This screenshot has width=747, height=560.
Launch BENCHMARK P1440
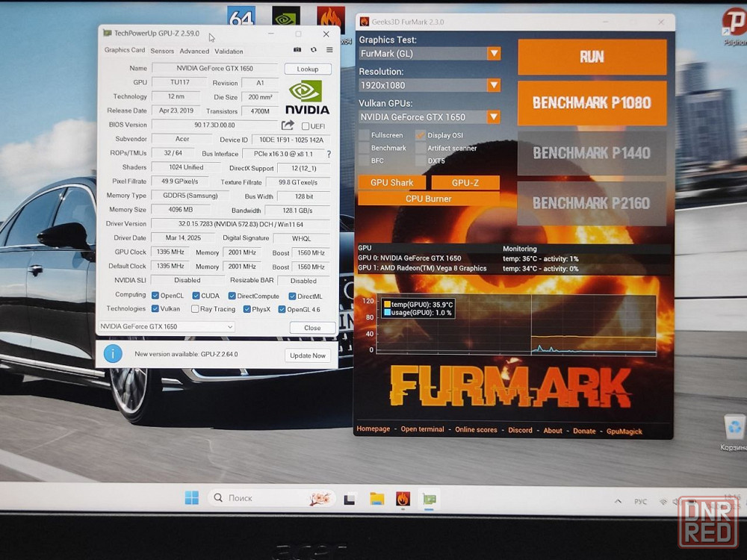click(x=592, y=153)
